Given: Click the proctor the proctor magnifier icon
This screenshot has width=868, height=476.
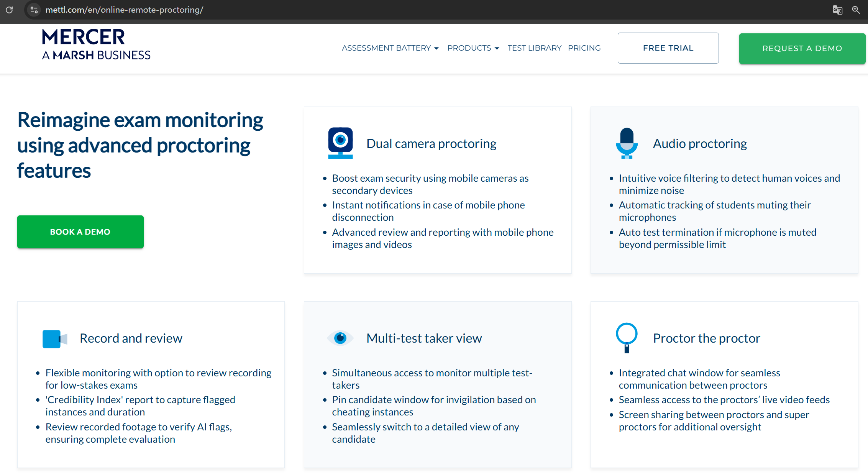Looking at the screenshot, I should [627, 337].
